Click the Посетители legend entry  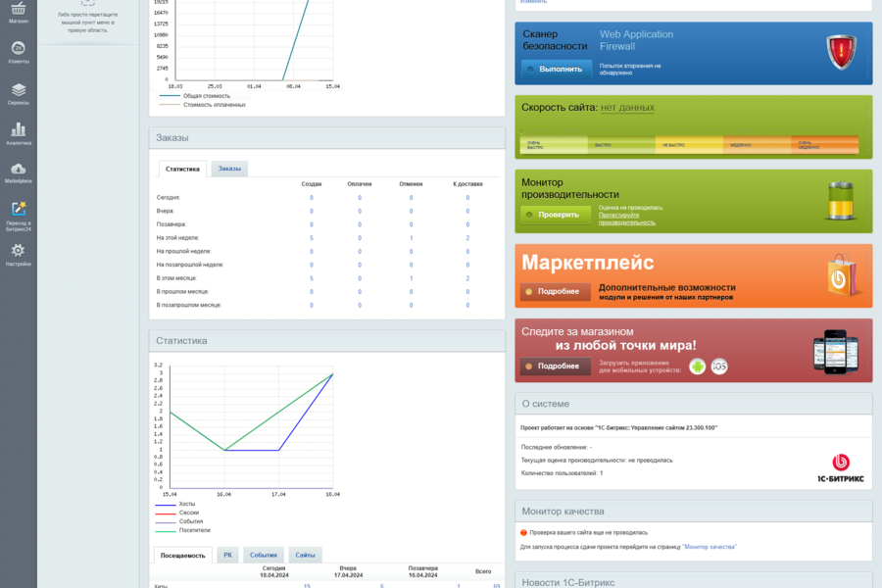pos(183,530)
